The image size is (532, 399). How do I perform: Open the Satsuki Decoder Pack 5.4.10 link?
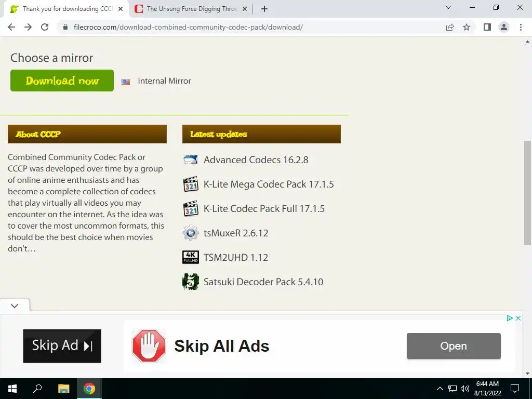pyautogui.click(x=263, y=282)
